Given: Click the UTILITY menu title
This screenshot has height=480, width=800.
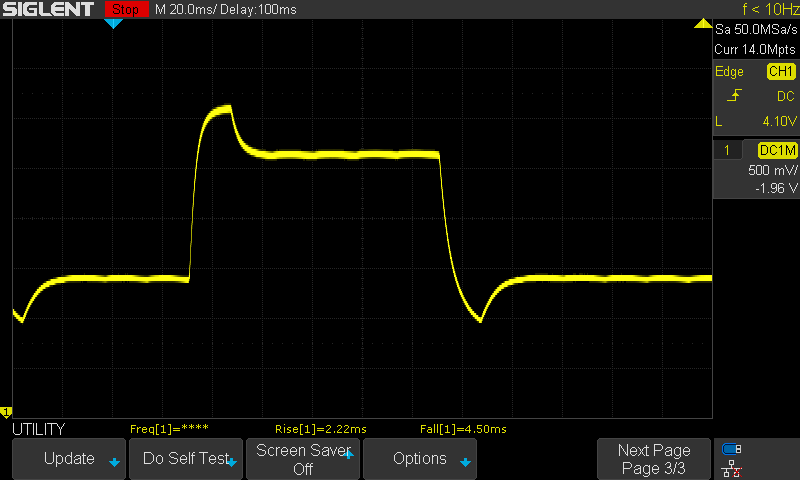Looking at the screenshot, I should tap(39, 430).
